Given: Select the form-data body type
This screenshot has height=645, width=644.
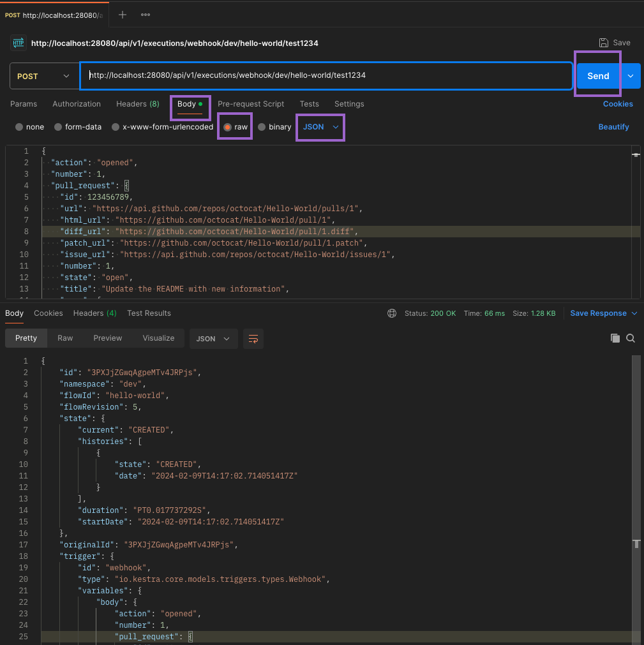Looking at the screenshot, I should click(77, 127).
